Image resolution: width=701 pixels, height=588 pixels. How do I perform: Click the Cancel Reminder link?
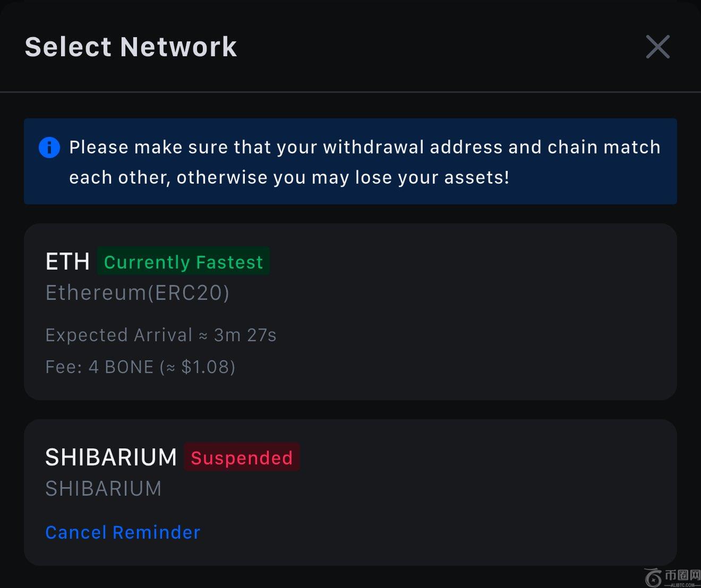tap(123, 532)
